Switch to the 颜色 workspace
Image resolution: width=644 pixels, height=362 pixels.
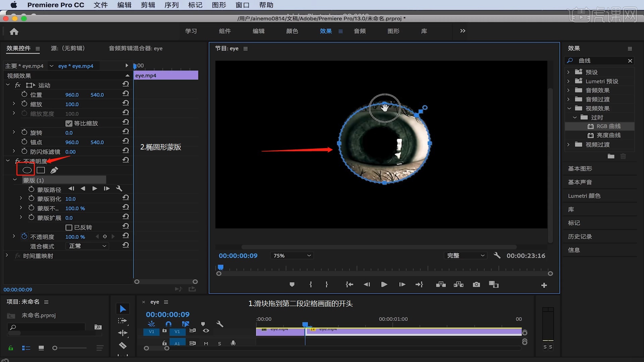tap(292, 31)
